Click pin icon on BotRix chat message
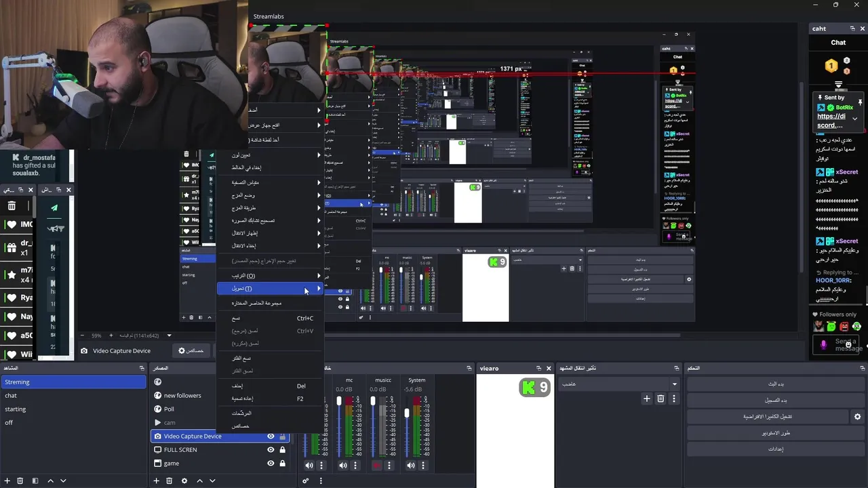This screenshot has height=488, width=868. pos(860,102)
